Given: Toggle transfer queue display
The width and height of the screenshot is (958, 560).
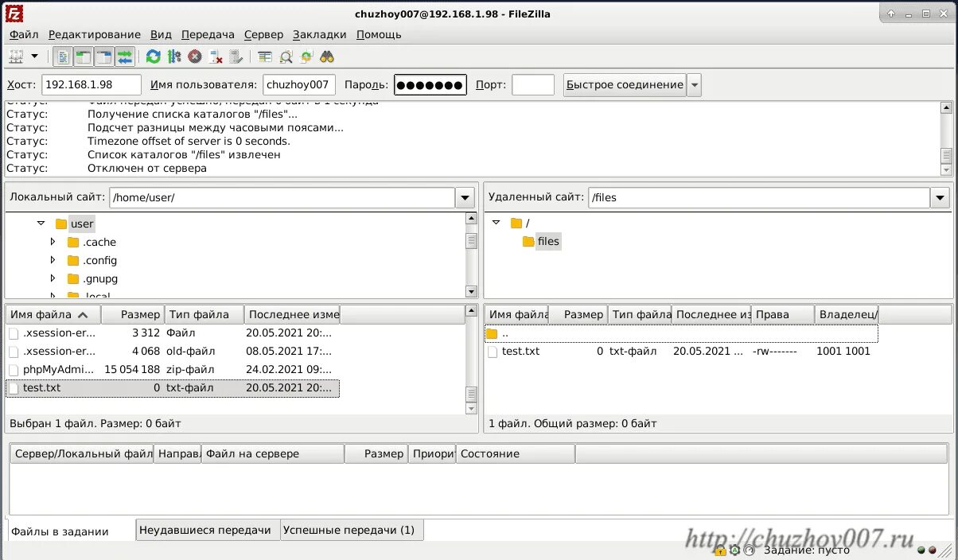Looking at the screenshot, I should click(x=125, y=56).
